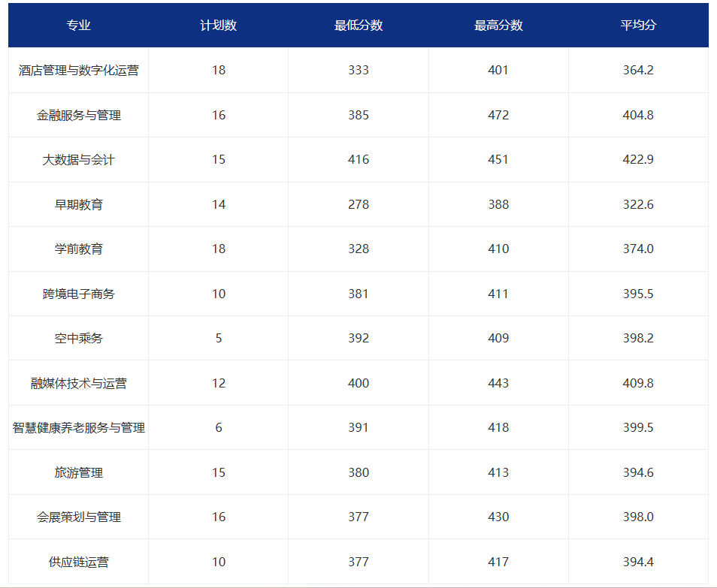This screenshot has height=588, width=717.
Task: Click minimum score 416 for 大数据与会计
Action: tap(358, 159)
